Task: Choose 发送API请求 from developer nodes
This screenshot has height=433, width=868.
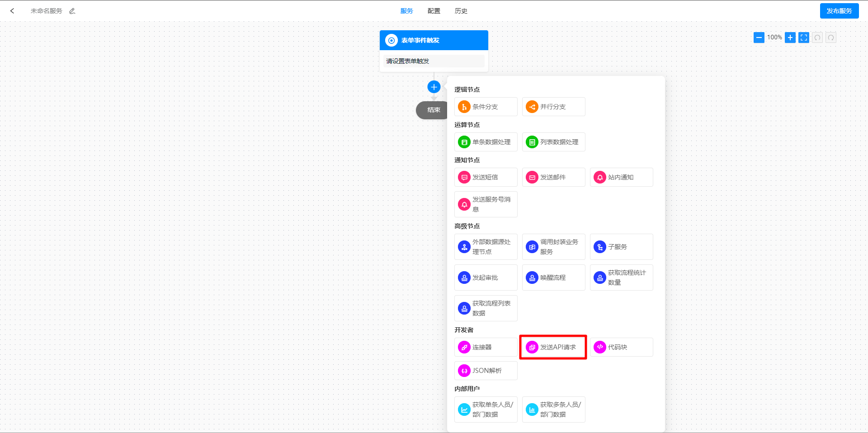Action: click(x=553, y=347)
